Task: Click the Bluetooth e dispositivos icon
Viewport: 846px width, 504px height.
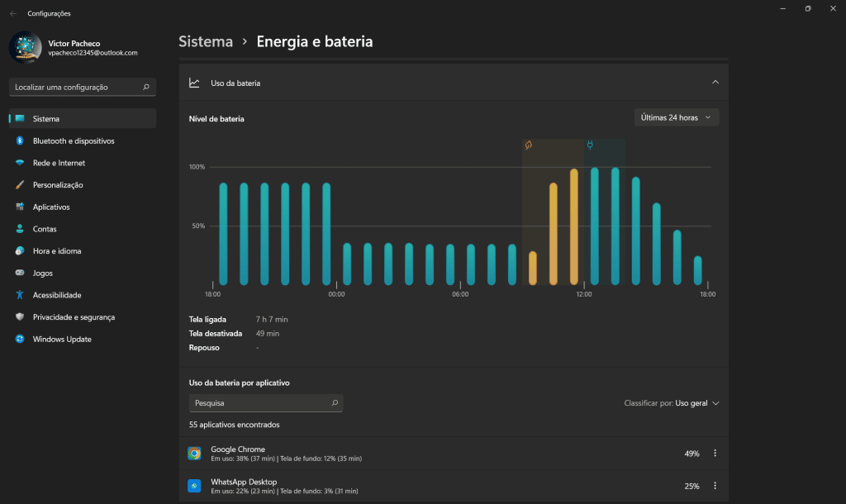Action: click(x=20, y=141)
